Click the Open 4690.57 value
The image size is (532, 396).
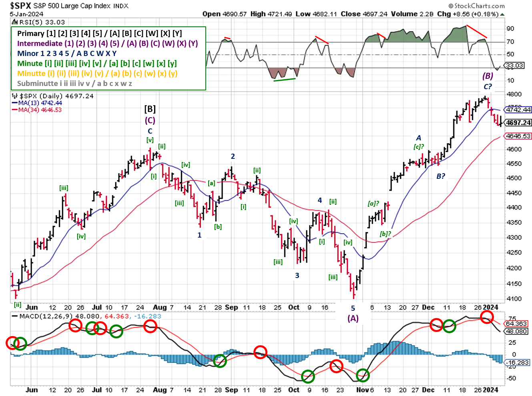coord(225,14)
